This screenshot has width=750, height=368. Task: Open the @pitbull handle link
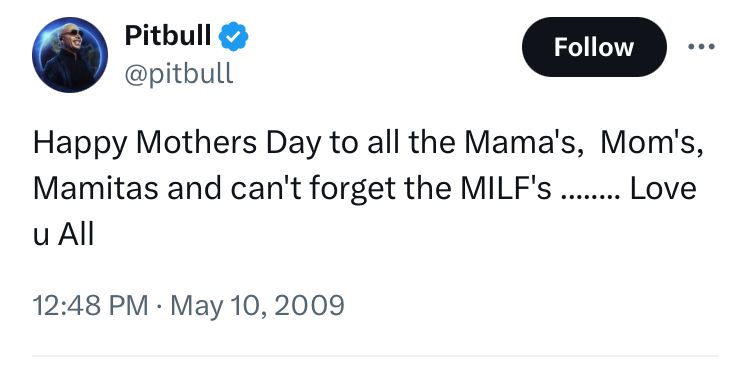(x=179, y=74)
